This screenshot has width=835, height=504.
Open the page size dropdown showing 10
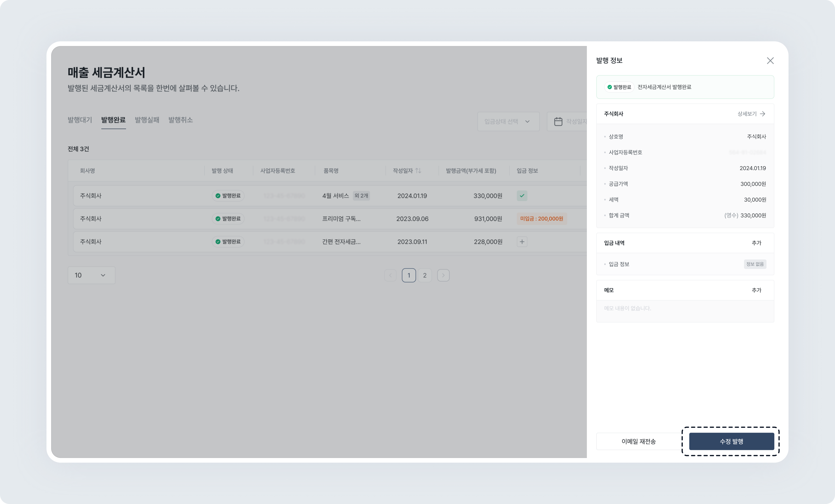tap(91, 275)
